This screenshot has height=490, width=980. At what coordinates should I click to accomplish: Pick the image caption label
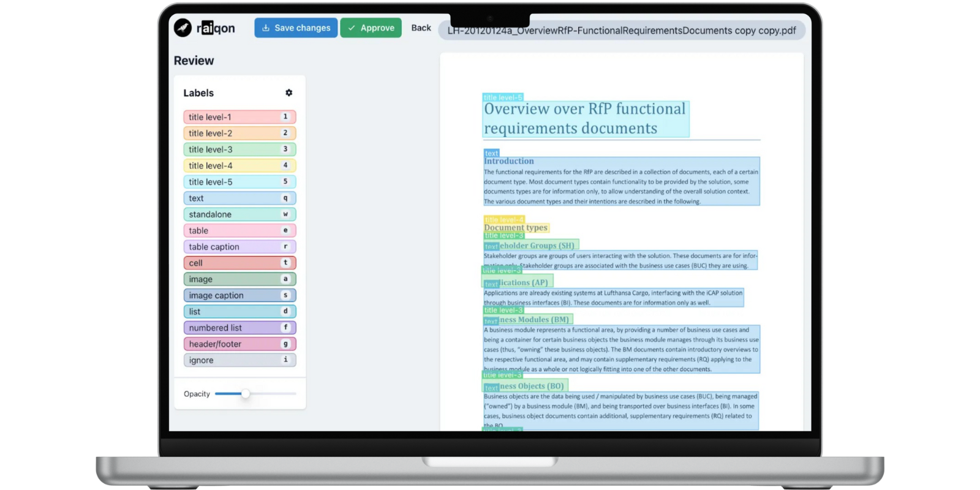click(x=239, y=295)
